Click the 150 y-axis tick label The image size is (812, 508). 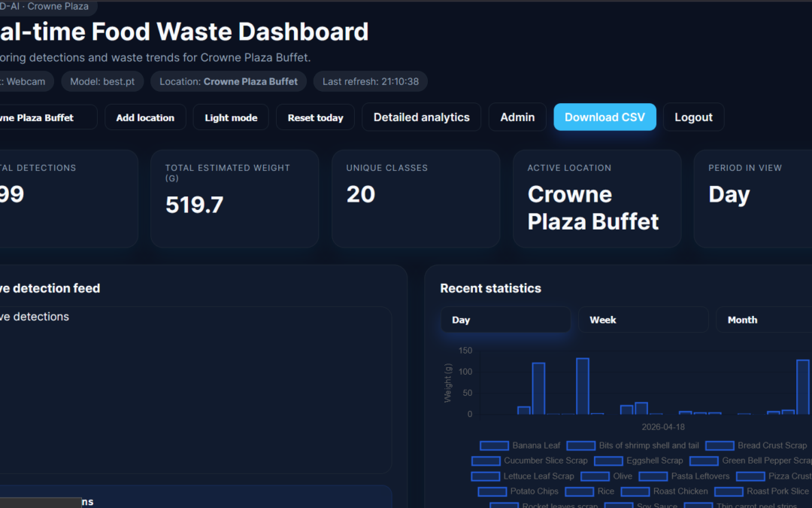pyautogui.click(x=465, y=351)
